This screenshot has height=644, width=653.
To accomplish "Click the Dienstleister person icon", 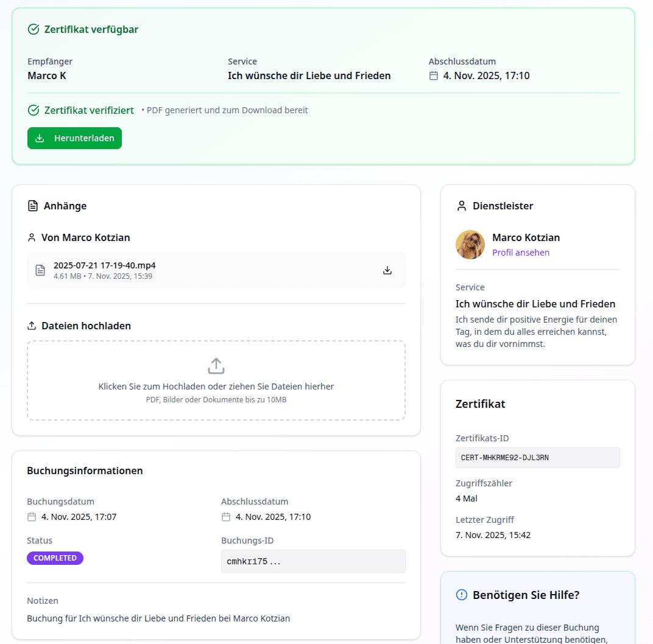I will pos(462,206).
